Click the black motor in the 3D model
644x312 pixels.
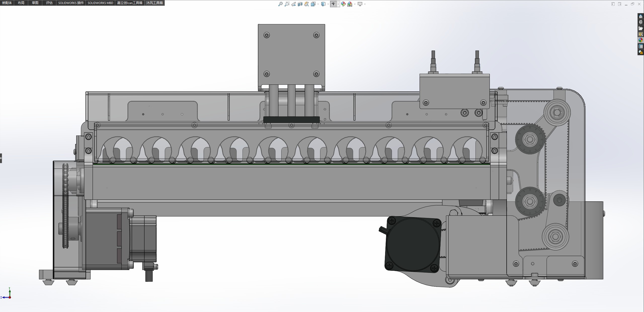413,244
